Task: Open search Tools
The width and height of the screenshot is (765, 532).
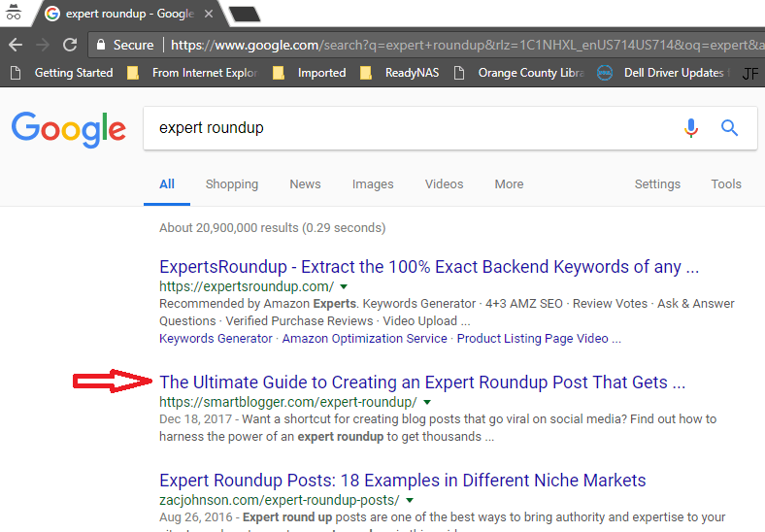Action: pos(726,184)
